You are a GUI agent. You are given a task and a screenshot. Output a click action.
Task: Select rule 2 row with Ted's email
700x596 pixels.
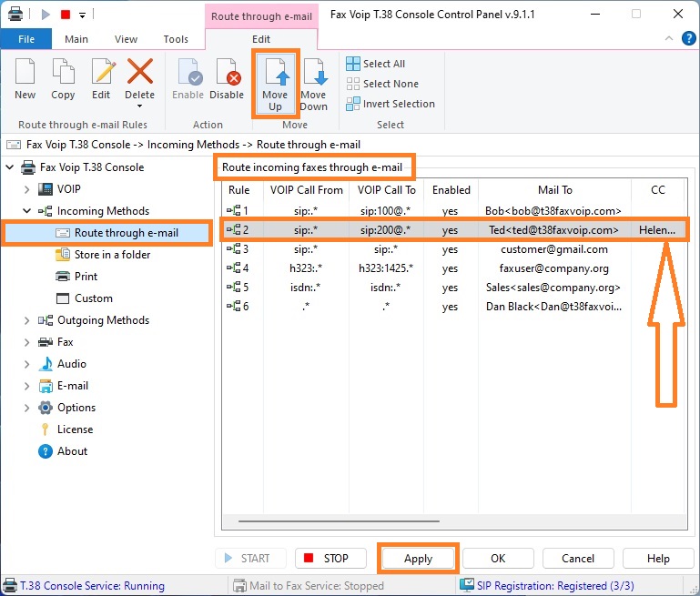coord(454,230)
